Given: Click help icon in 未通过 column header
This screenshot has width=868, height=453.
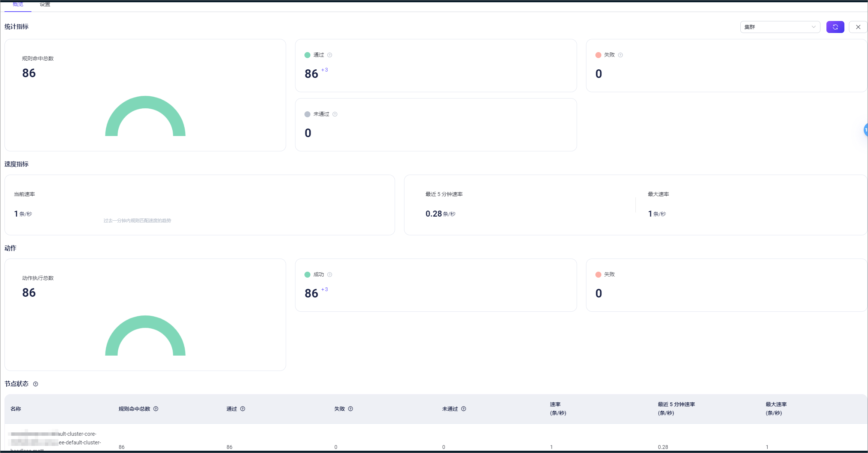Looking at the screenshot, I should [x=464, y=409].
